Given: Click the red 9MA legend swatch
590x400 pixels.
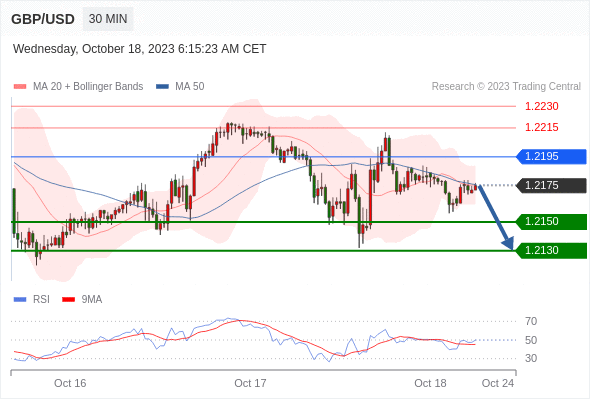Looking at the screenshot, I should [x=68, y=300].
